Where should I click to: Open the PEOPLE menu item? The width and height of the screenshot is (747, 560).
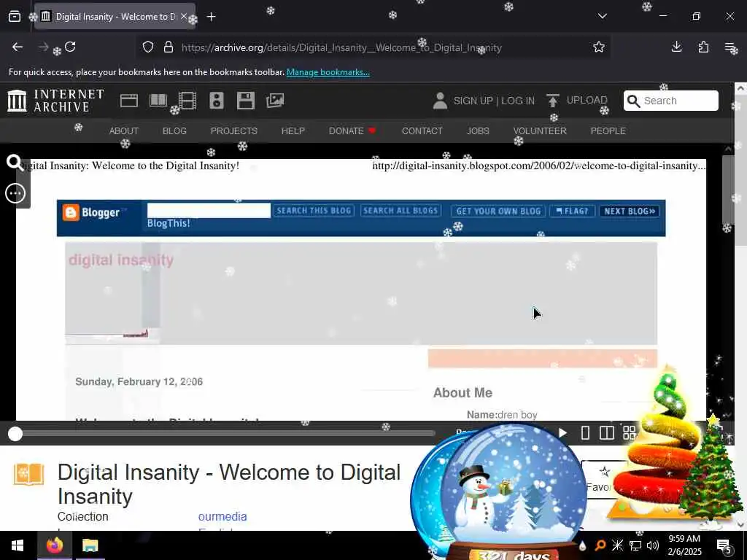pos(608,131)
